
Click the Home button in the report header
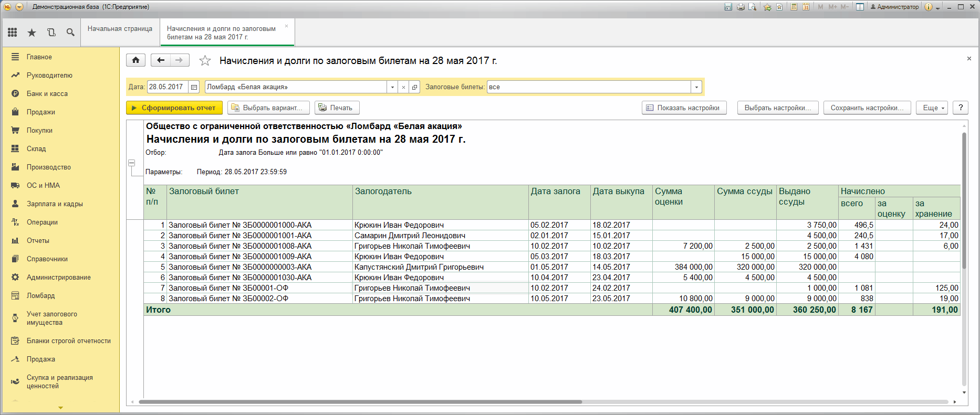click(136, 60)
